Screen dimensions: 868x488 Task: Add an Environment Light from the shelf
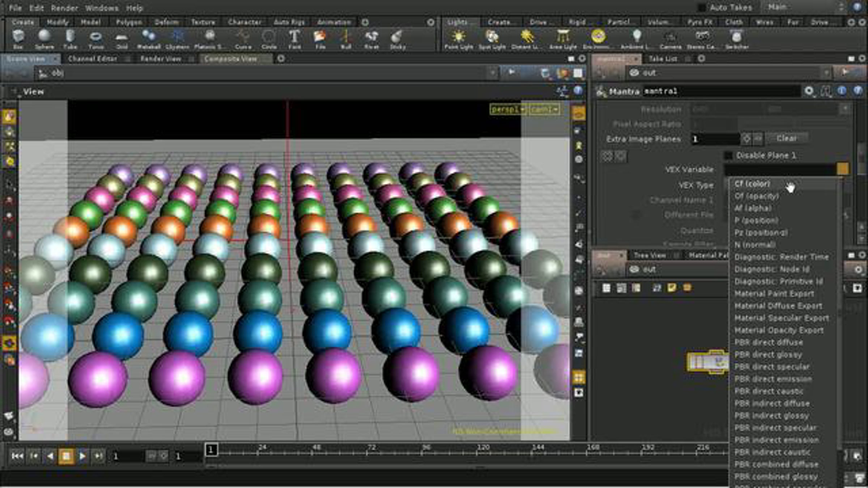point(598,39)
